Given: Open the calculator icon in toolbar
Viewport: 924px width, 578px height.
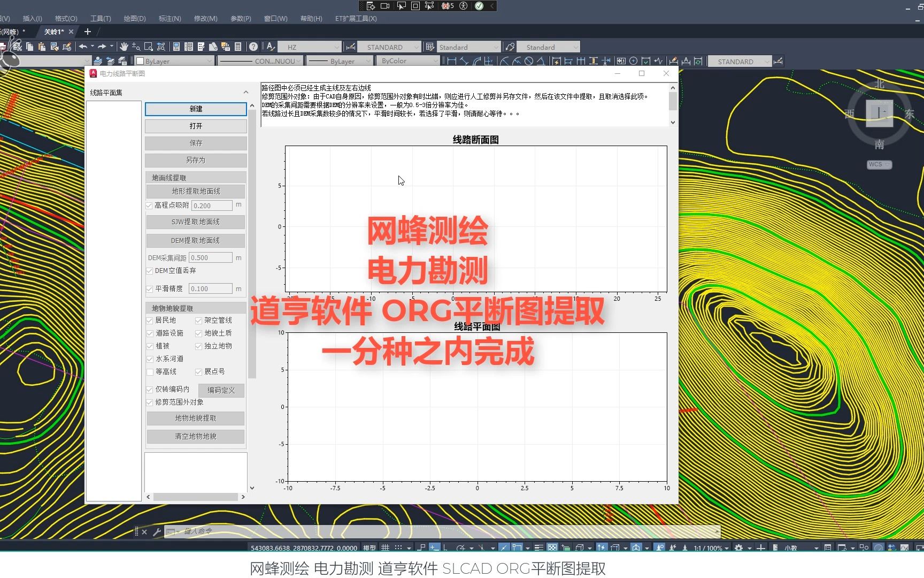Looking at the screenshot, I should [238, 47].
